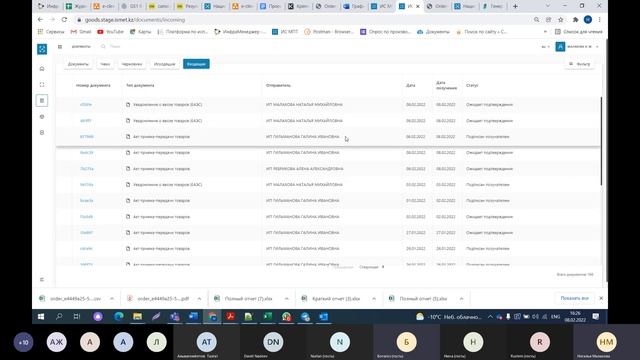Show the plus ten more participants
Viewport: 640px width, 360px height.
[x=23, y=342]
